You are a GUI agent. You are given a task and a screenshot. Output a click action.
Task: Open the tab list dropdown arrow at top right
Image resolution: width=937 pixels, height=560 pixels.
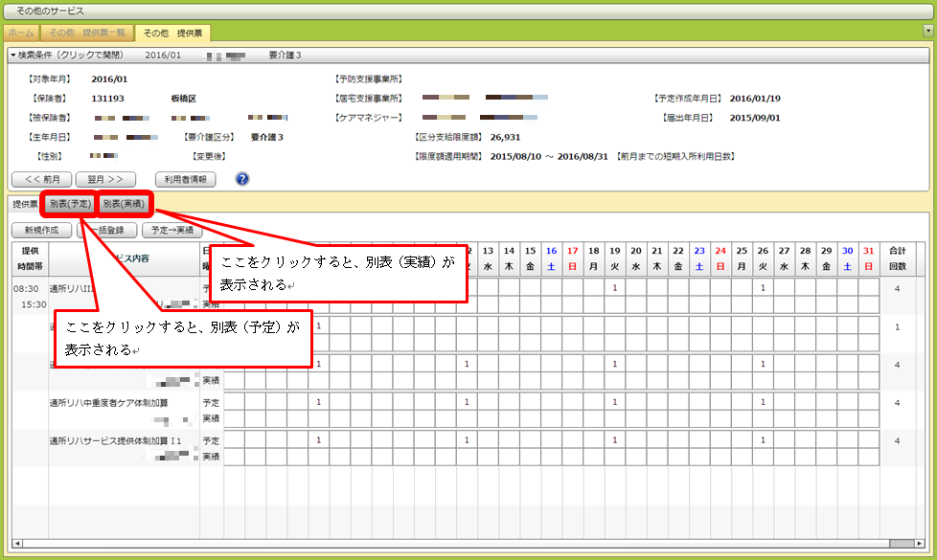click(927, 31)
